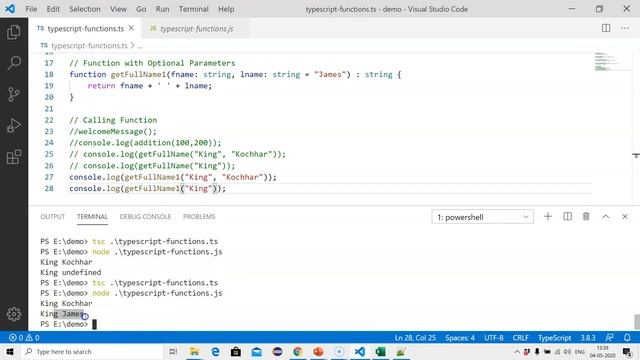Image resolution: width=640 pixels, height=360 pixels.
Task: Switch to the PROBLEMS panel tab
Action: click(199, 217)
